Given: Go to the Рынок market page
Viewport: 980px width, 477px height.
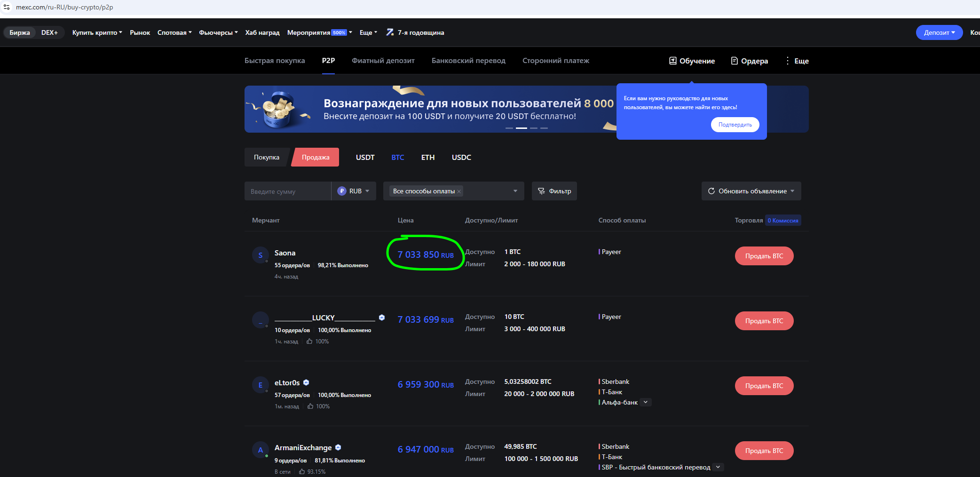Looking at the screenshot, I should click(140, 32).
